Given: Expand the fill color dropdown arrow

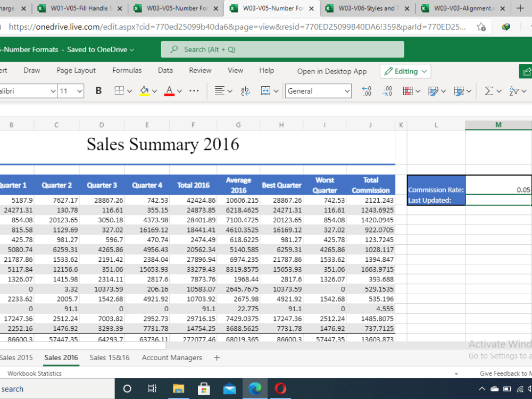Looking at the screenshot, I should [x=154, y=91].
